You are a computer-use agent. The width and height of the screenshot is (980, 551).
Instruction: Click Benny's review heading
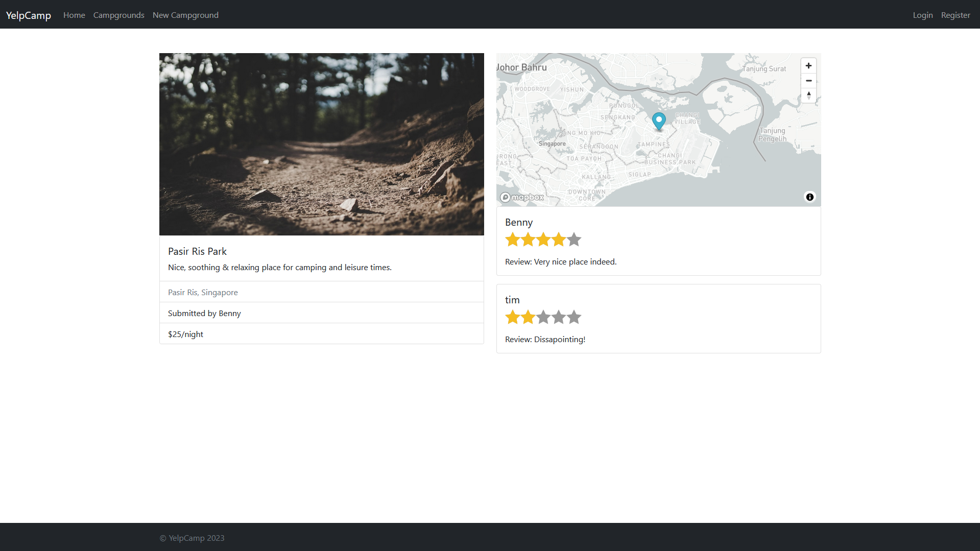pos(518,222)
